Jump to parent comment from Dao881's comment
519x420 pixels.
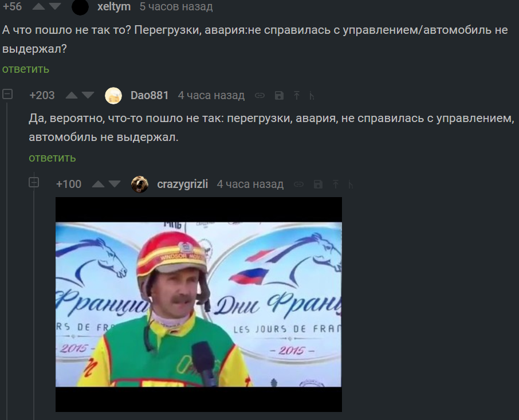297,96
